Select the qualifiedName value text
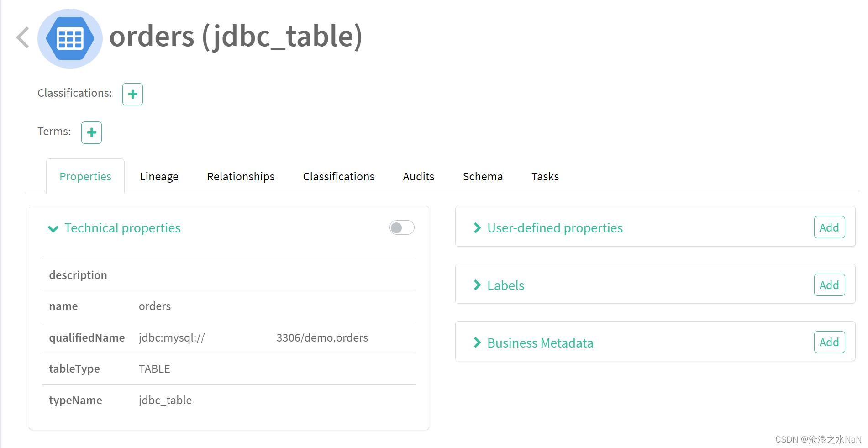868x448 pixels. pyautogui.click(x=253, y=338)
